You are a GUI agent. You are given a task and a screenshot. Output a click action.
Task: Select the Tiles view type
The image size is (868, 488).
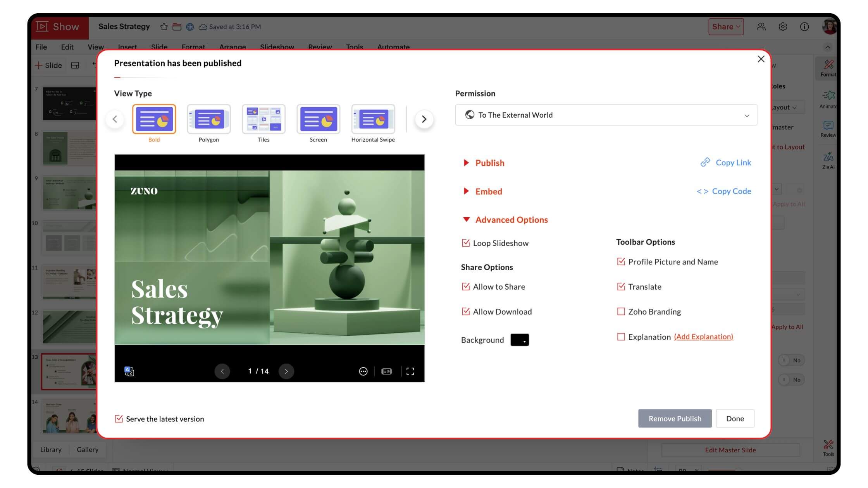tap(263, 119)
